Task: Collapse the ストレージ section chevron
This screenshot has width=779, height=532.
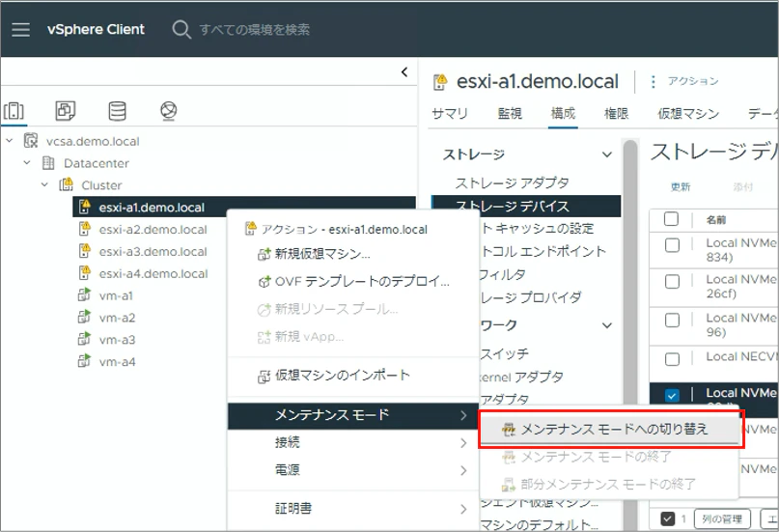Action: coord(607,154)
